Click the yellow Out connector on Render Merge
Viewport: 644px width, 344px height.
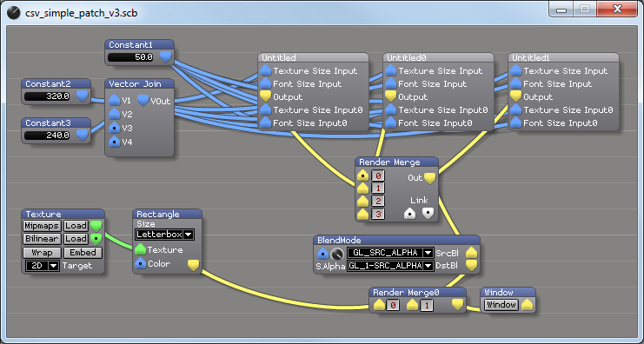[x=429, y=178]
